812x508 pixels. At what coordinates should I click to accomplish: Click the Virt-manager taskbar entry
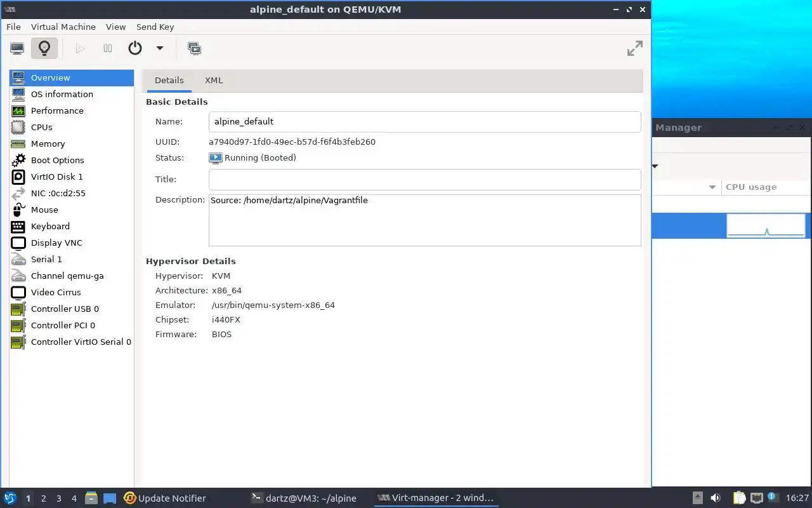point(435,498)
